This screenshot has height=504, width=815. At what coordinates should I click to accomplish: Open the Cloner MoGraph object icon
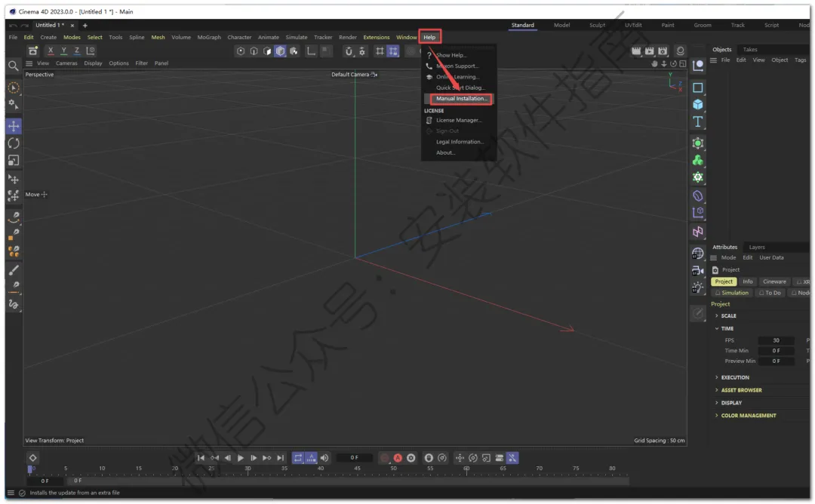coord(697,160)
